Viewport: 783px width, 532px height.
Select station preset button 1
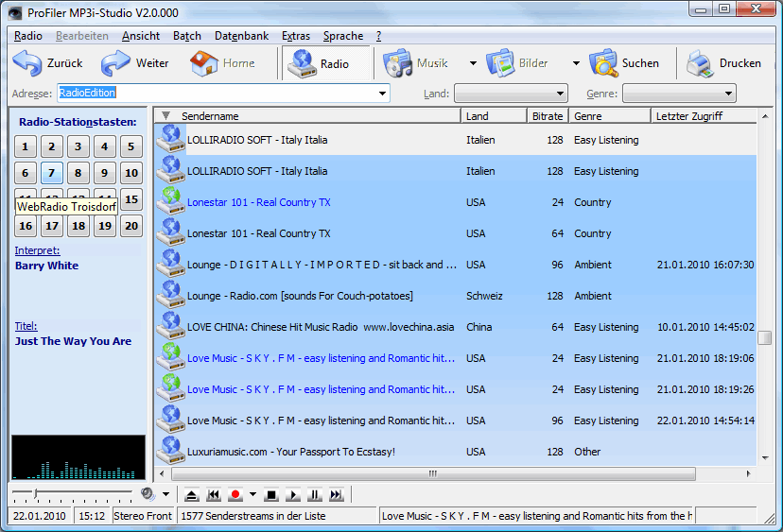(x=25, y=146)
